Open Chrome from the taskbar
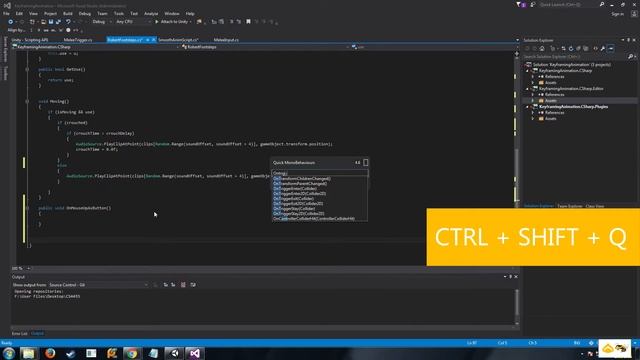Image resolution: width=640 pixels, height=360 pixels. tap(131, 353)
